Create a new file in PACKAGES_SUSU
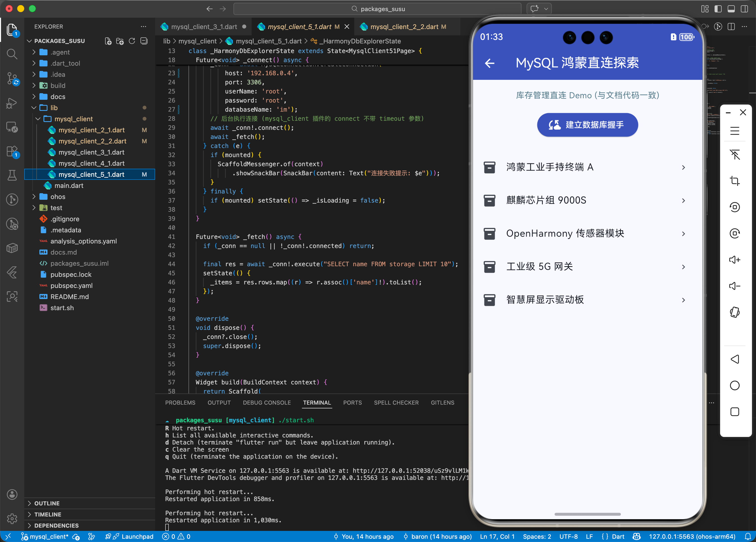This screenshot has height=542, width=756. [x=108, y=41]
